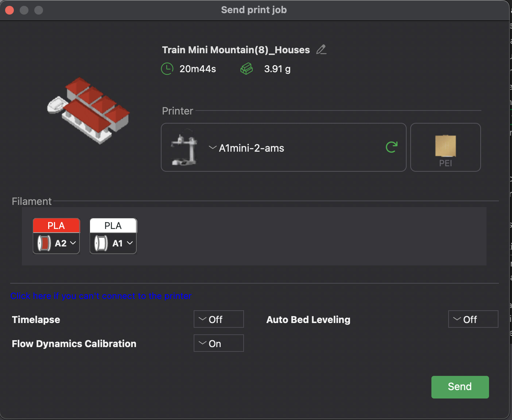The height and width of the screenshot is (420, 512).
Task: Click the print time clock icon
Action: [x=167, y=69]
